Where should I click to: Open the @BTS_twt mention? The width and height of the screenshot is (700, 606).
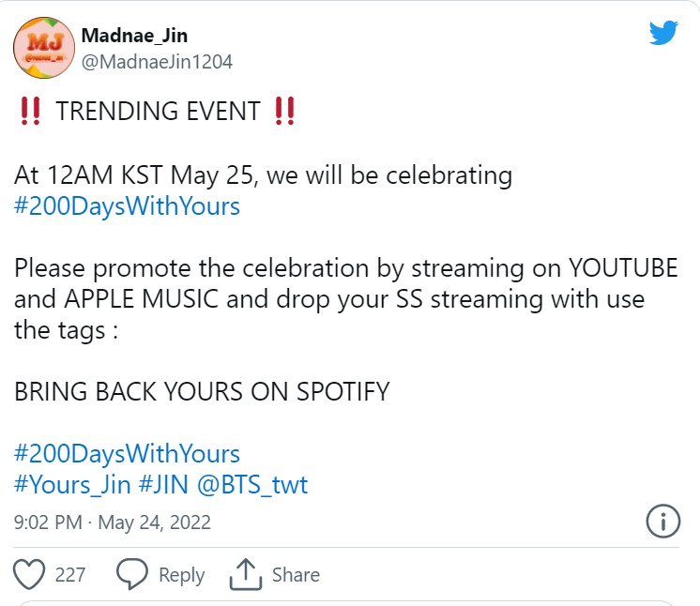pos(252,485)
